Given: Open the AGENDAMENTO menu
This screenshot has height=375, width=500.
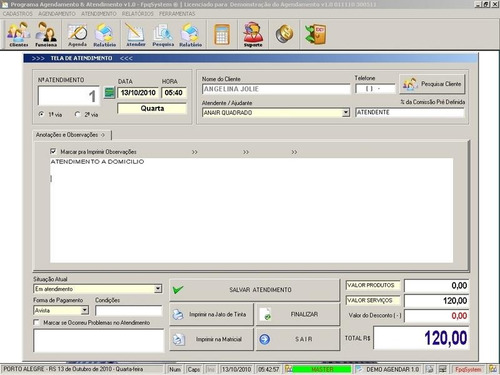Looking at the screenshot, I should click(x=57, y=14).
